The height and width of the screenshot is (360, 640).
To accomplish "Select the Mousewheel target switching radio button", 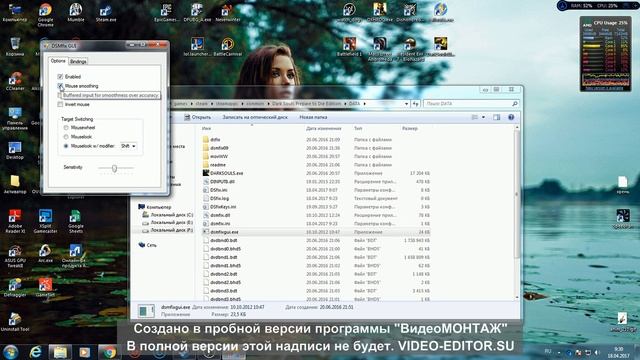I will (66, 128).
